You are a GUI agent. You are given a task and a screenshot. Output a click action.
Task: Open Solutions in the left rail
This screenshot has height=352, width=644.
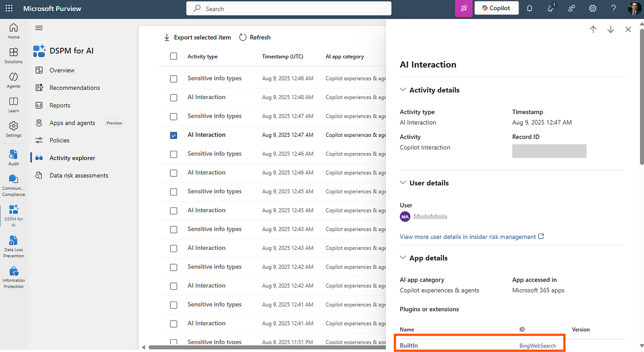tap(14, 56)
